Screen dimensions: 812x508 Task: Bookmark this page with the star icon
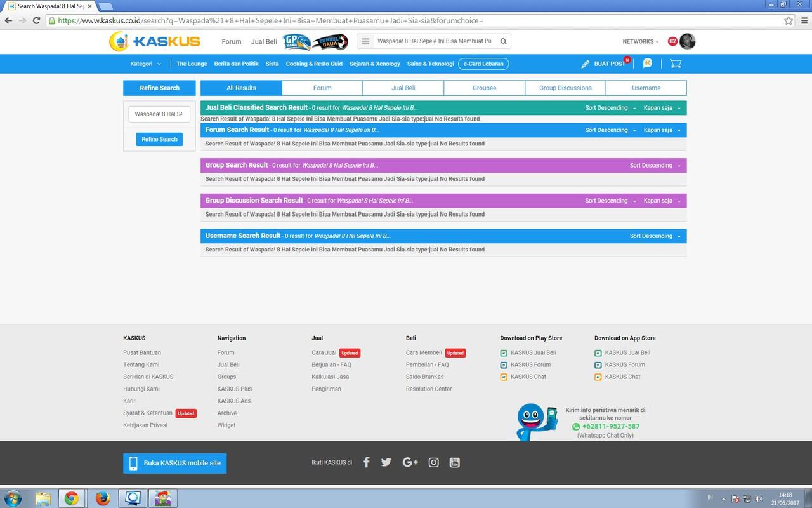click(x=789, y=20)
